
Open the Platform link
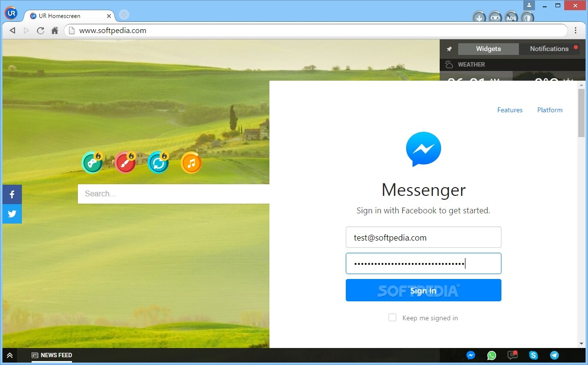[x=550, y=110]
